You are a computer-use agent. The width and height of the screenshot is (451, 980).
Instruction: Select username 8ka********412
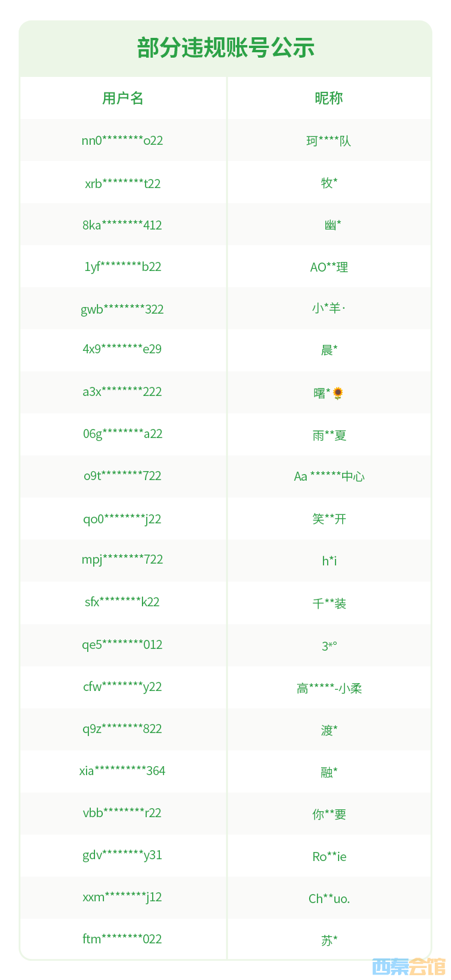click(x=123, y=225)
